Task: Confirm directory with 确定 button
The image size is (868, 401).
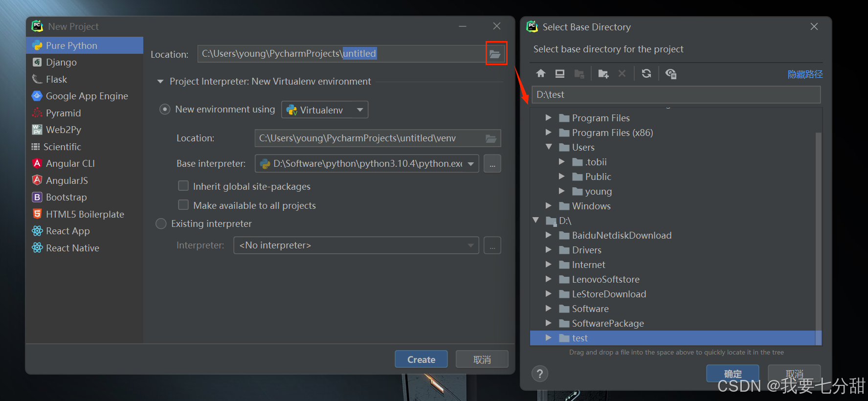Action: 733,374
